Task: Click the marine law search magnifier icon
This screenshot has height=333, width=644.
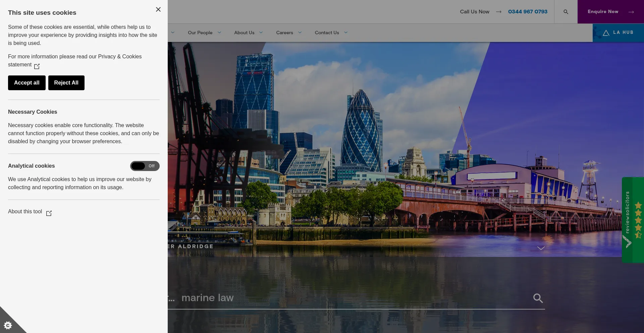Action: [x=538, y=298]
